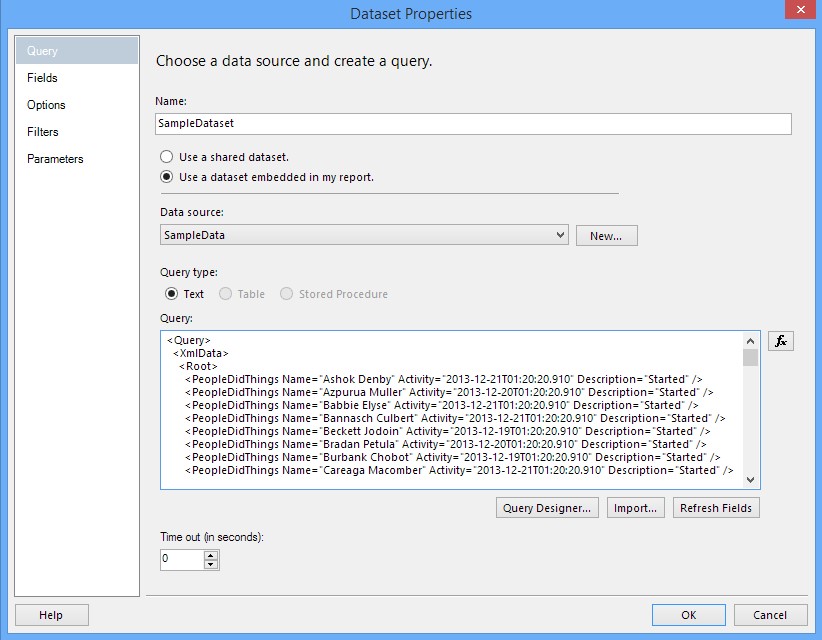Screen dimensions: 822x640
Task: Click the Ashok Denby query line
Action: click(444, 379)
